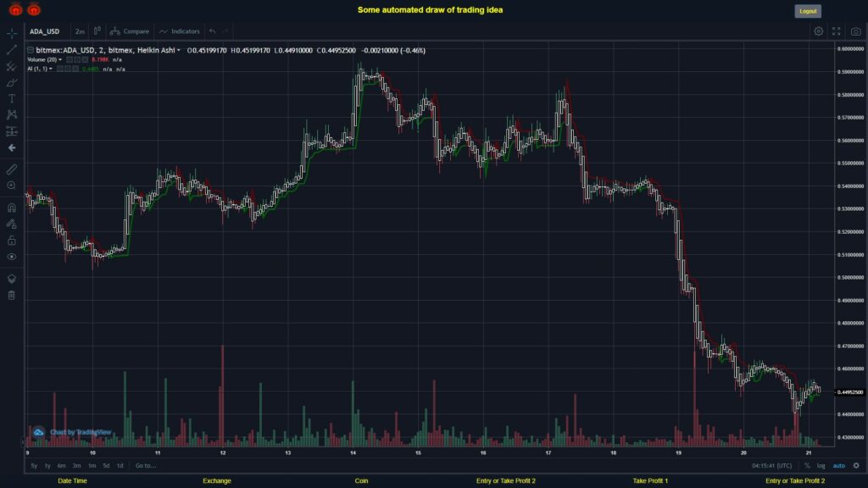Open the 2m interval dropdown

tap(80, 31)
